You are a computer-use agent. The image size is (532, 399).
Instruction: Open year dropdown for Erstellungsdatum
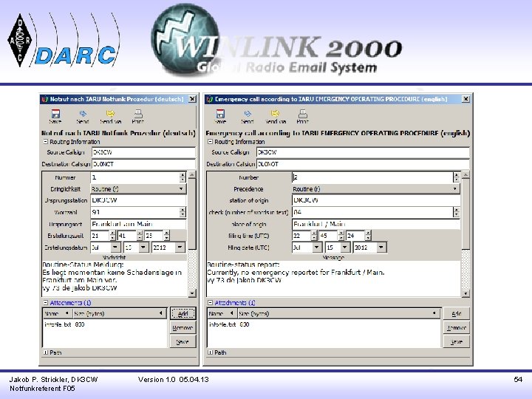tap(180, 248)
